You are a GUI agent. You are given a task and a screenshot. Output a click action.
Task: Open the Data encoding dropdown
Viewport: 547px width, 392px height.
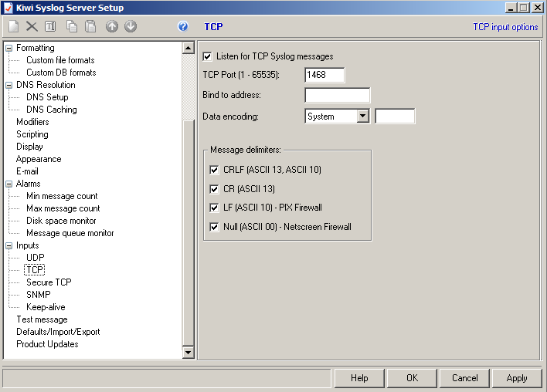[x=363, y=116]
